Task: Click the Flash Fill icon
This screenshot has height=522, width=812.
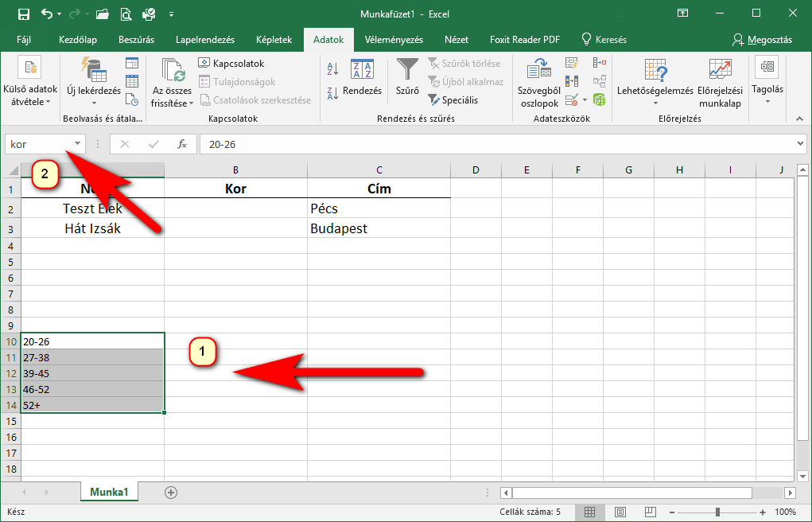Action: (572, 63)
